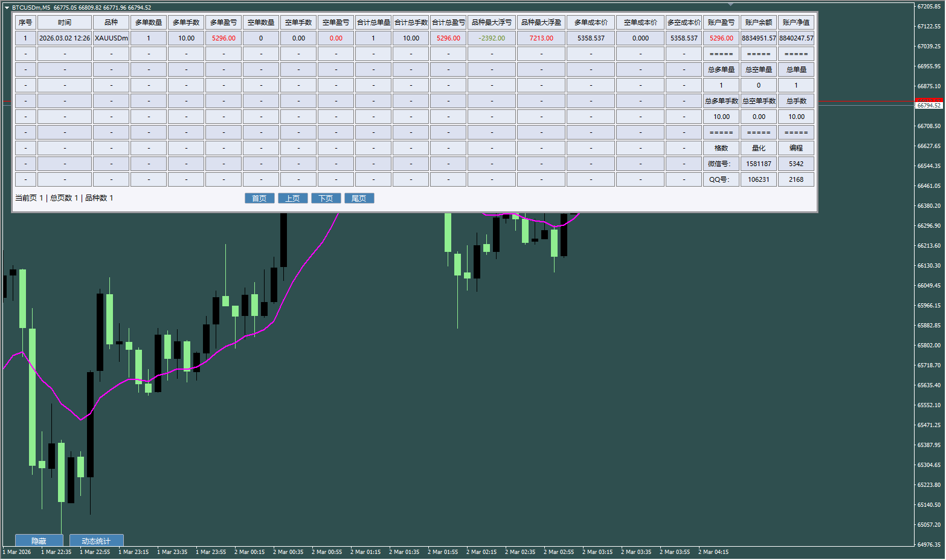Click the 下页 page button
The height and width of the screenshot is (560, 946).
[x=326, y=198]
